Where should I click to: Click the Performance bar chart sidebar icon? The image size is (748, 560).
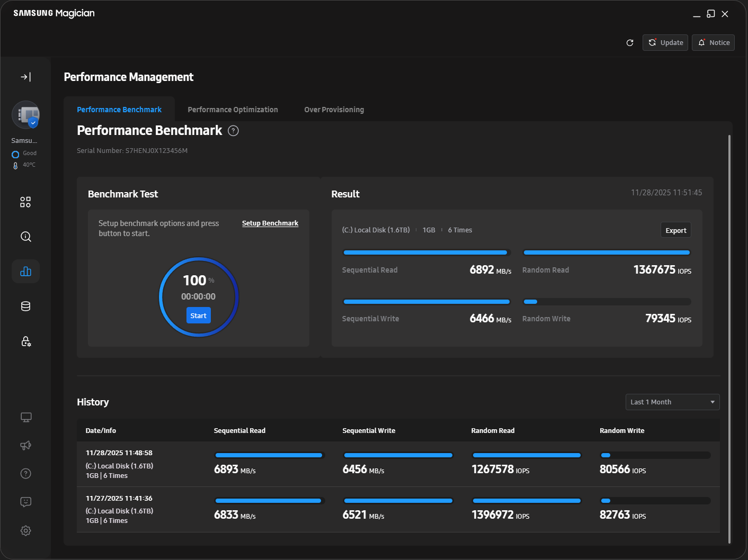tap(25, 272)
